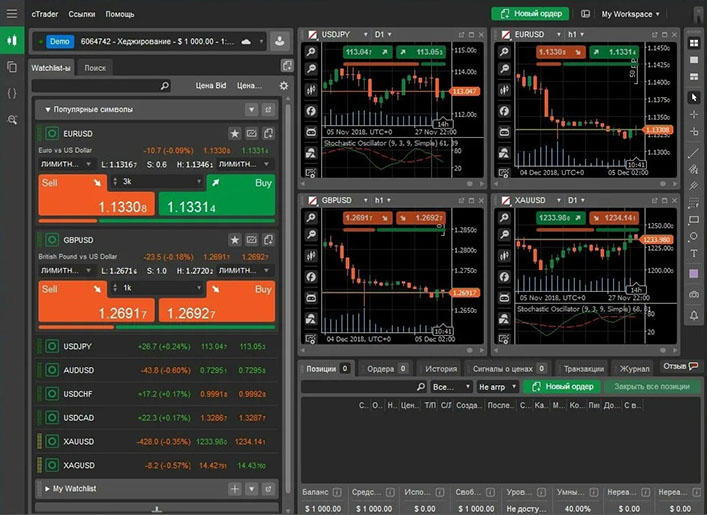The image size is (707, 515).
Task: Open the USDJPY chart D1 timeframe dropdown
Action: coord(383,34)
